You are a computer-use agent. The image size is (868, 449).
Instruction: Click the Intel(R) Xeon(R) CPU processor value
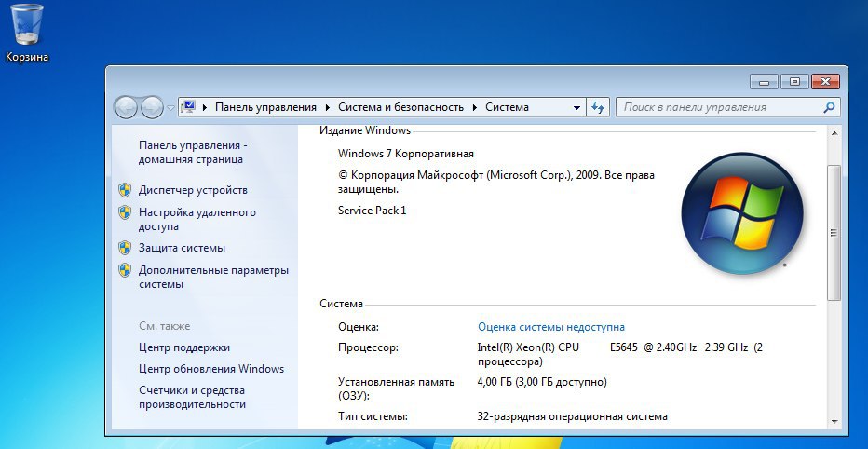(619, 355)
